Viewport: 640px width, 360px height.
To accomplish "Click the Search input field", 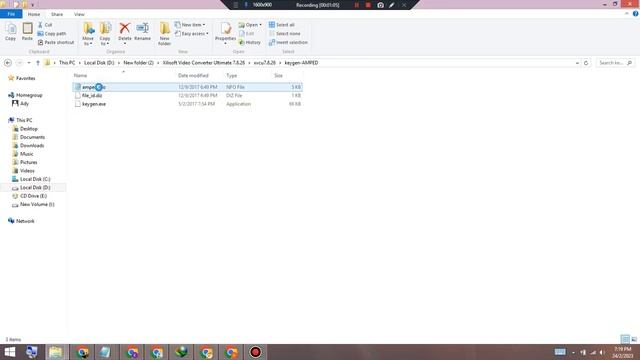I will click(615, 63).
